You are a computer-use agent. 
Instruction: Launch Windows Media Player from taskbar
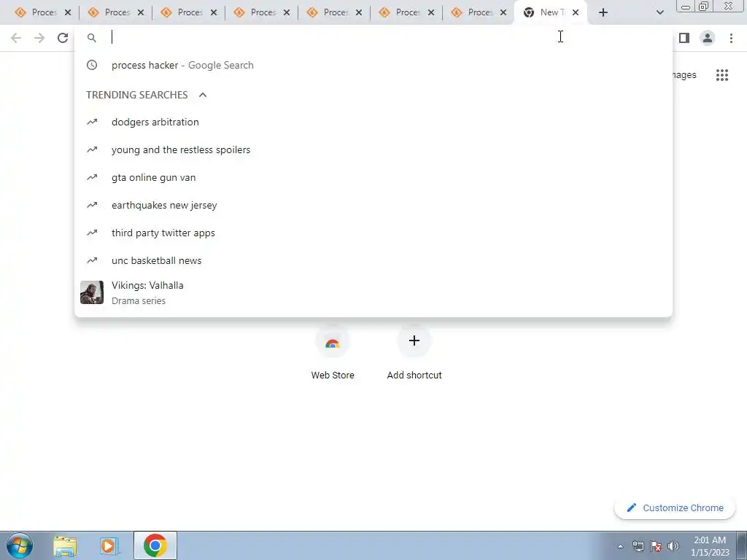click(x=109, y=546)
